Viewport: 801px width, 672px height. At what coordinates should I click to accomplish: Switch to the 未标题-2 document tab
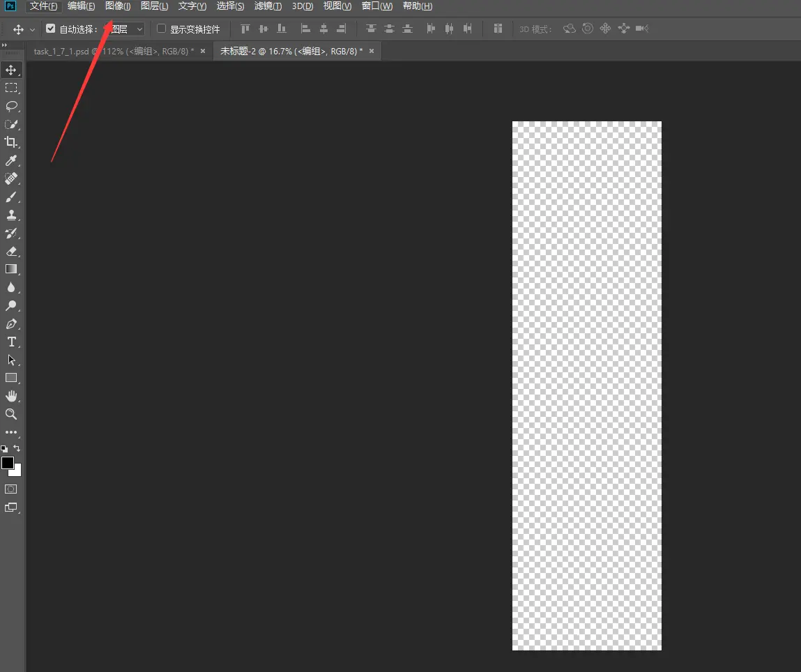click(291, 52)
